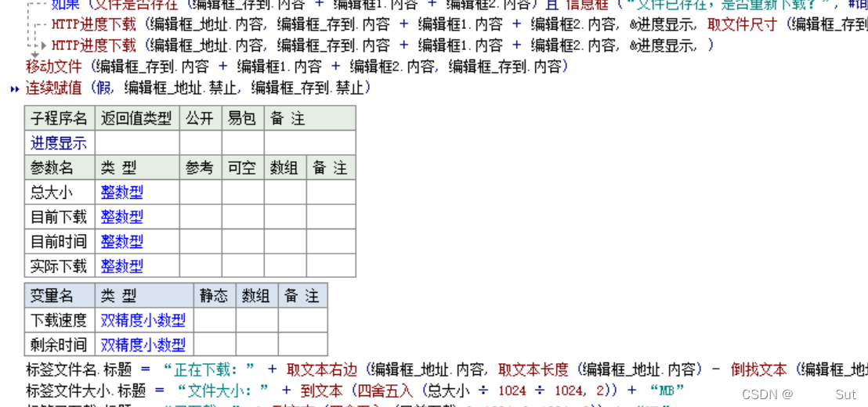Select the 目前下载 parameter name cell

(60, 217)
